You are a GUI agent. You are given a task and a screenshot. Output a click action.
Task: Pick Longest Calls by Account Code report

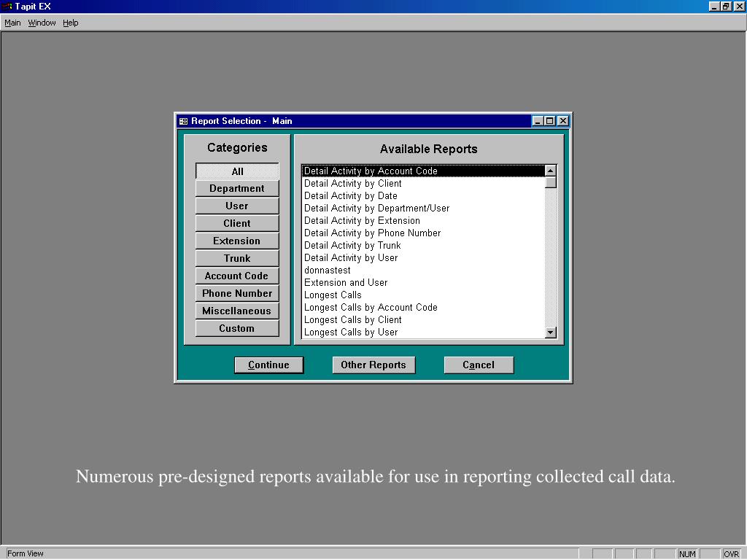(424, 307)
